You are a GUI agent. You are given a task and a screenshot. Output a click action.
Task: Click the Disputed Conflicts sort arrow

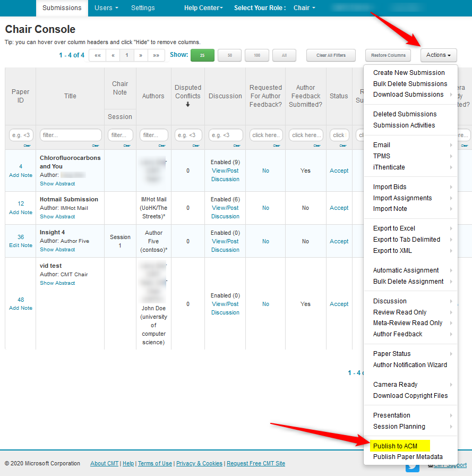[x=188, y=105]
